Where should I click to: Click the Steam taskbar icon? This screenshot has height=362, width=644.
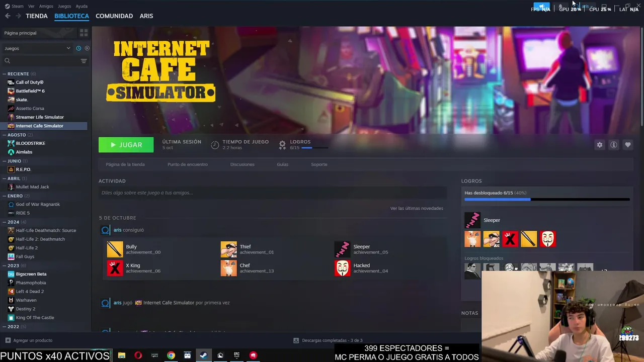203,355
